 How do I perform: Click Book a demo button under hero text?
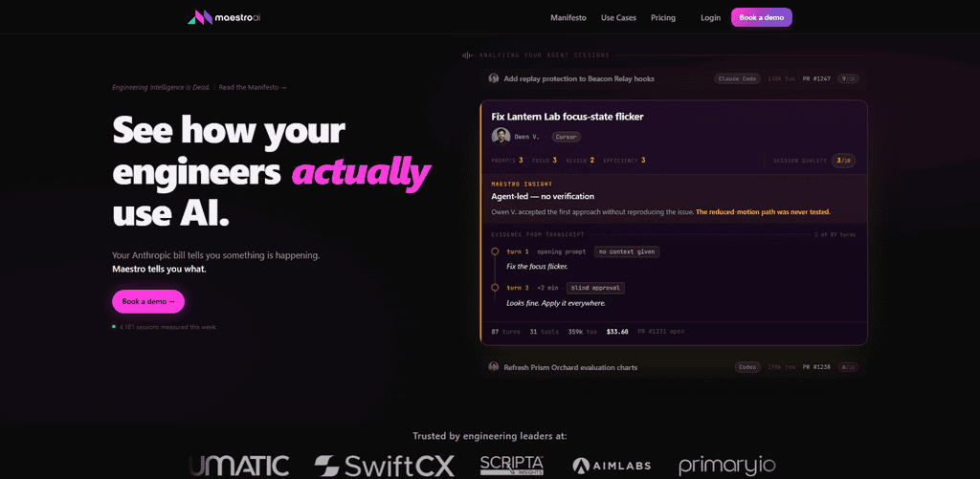[x=148, y=301]
